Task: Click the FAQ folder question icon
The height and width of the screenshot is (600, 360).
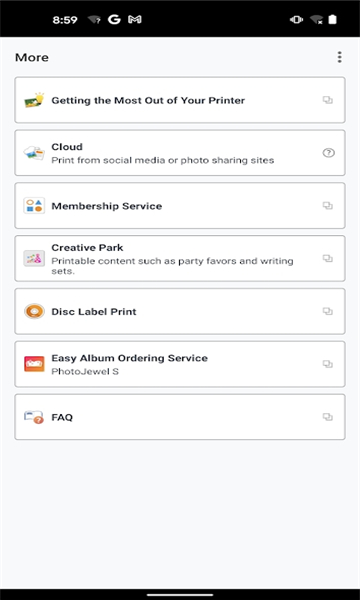Action: tap(34, 417)
